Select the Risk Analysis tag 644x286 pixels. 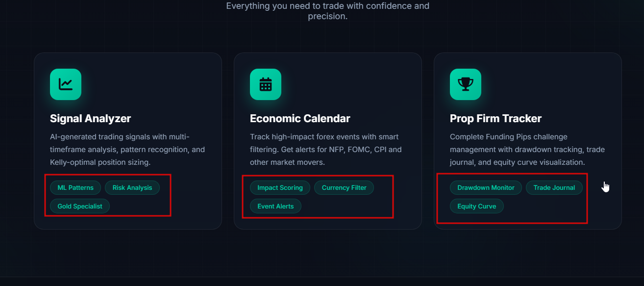(132, 188)
